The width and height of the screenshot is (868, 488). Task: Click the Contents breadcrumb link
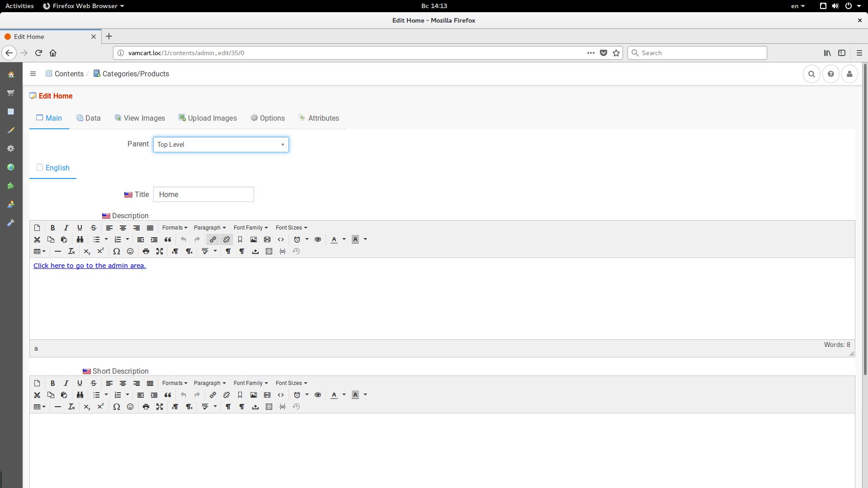(x=69, y=74)
